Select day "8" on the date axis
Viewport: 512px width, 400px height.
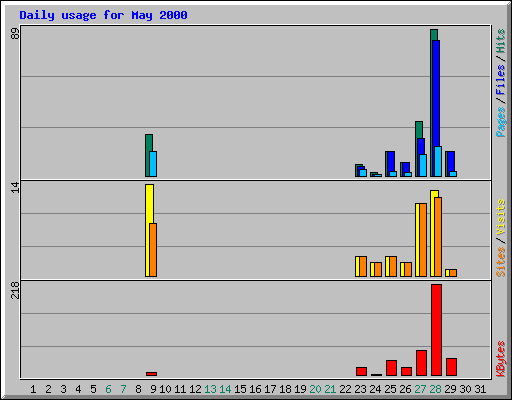pos(138,389)
